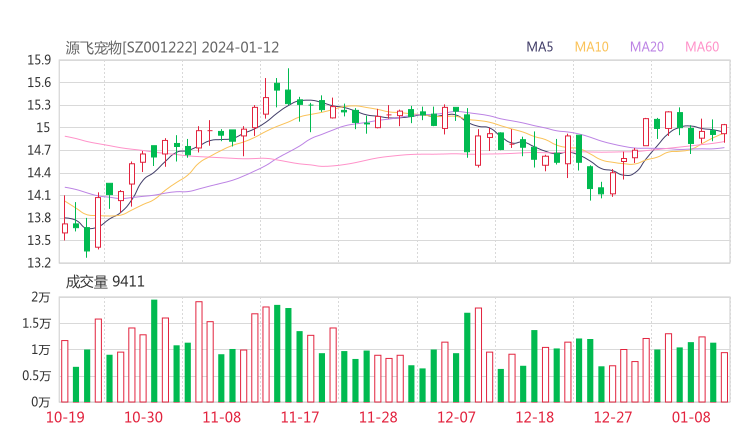Click the 12-27 date axis label

click(x=613, y=417)
